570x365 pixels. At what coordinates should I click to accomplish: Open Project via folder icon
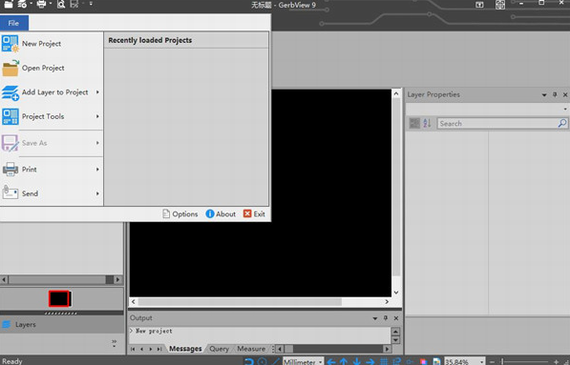tap(10, 68)
